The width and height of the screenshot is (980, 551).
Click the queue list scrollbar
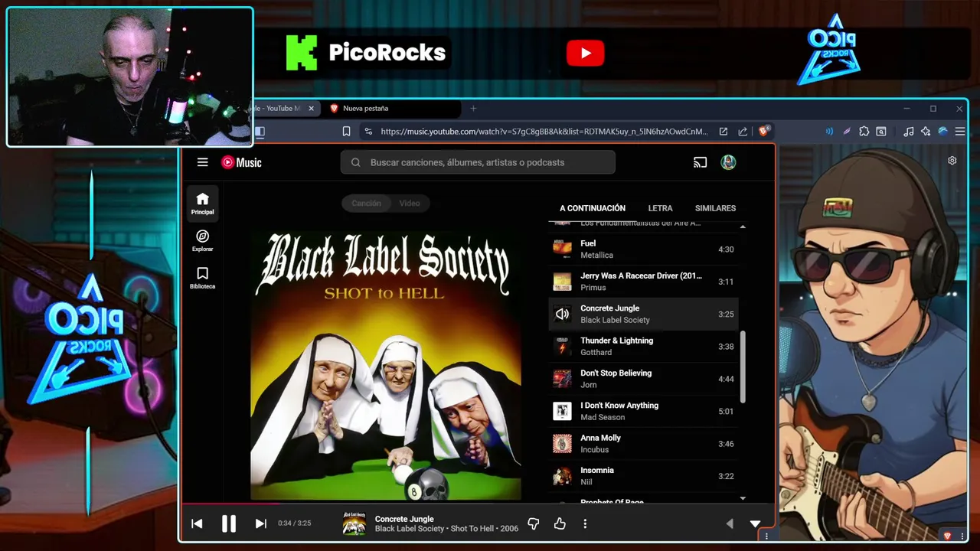coord(743,367)
